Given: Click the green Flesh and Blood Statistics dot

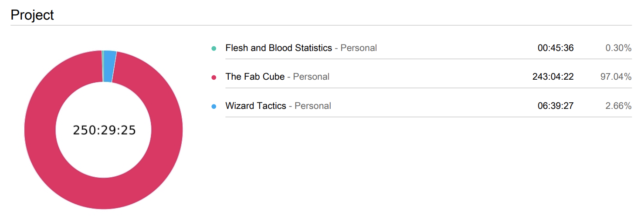Looking at the screenshot, I should [x=214, y=48].
